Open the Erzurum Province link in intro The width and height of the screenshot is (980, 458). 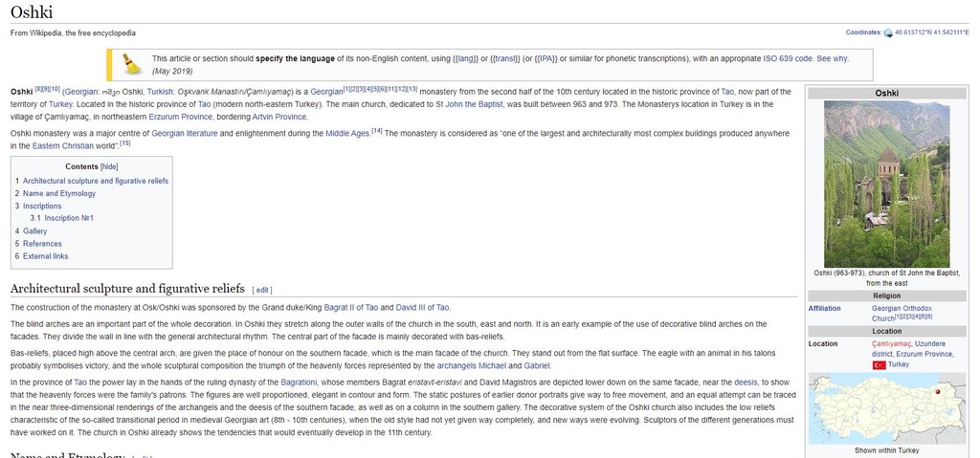click(x=182, y=117)
